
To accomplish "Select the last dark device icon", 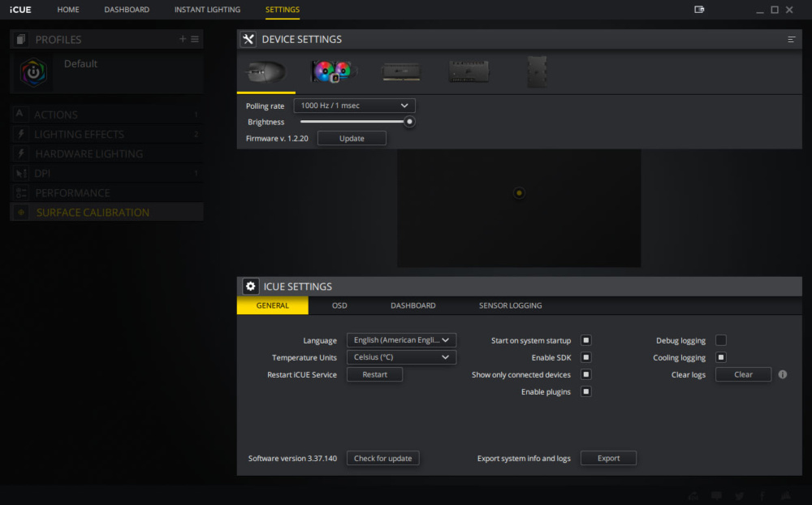I will coord(537,71).
